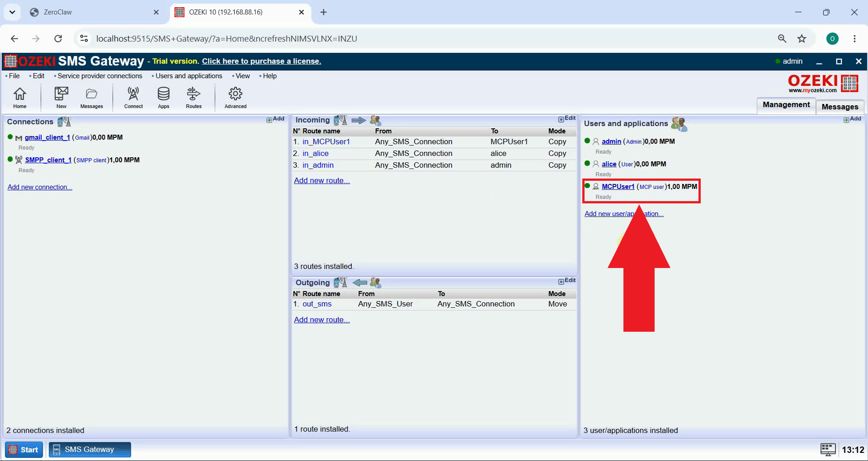868x461 pixels.
Task: Click the browser zoom magnifier icon
Action: tap(782, 39)
